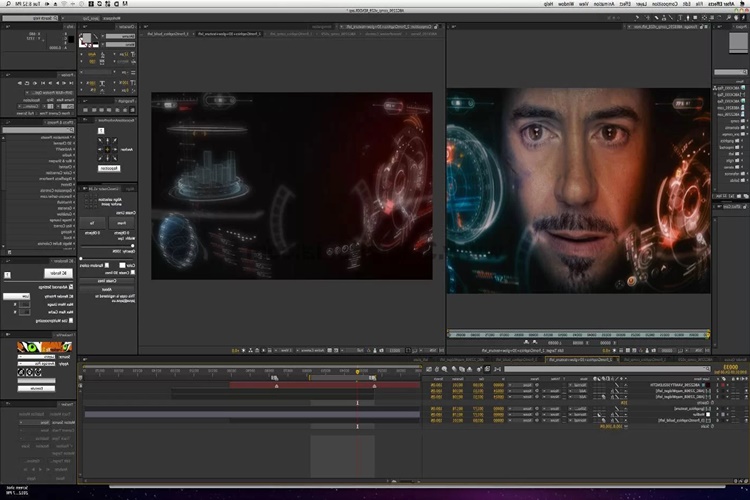
Task: Jump to last frame in Preview panel
Action: coord(43,83)
